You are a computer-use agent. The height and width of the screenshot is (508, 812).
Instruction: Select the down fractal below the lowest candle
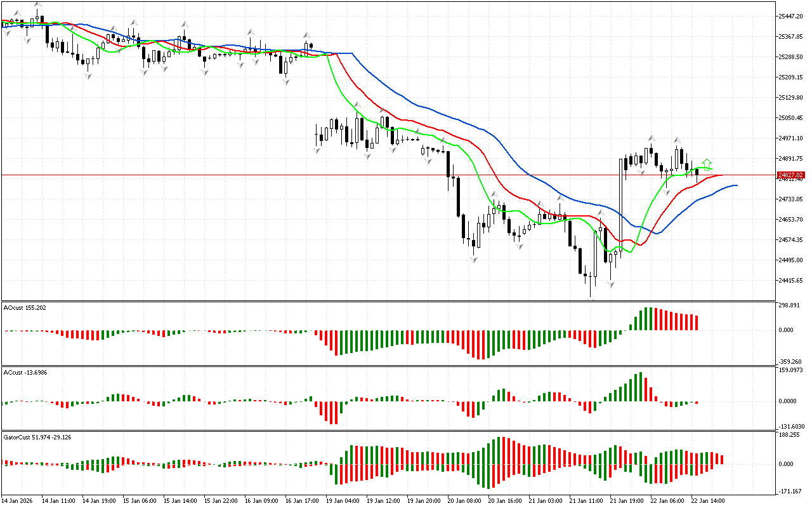point(611,286)
